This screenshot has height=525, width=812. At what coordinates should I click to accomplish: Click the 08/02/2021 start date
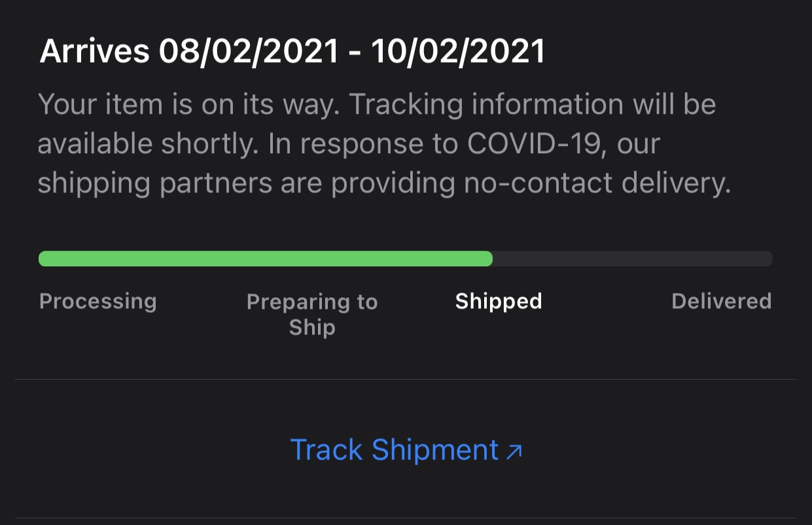(x=249, y=51)
